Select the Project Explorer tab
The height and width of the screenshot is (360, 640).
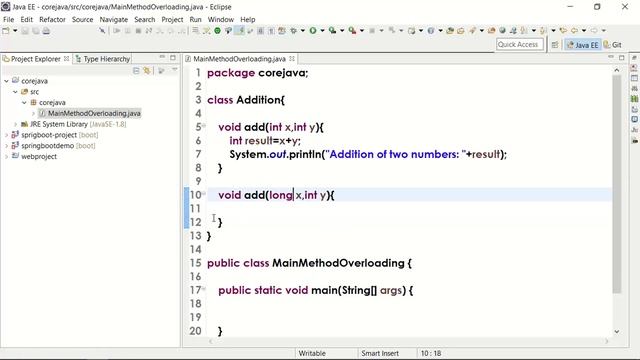click(36, 59)
